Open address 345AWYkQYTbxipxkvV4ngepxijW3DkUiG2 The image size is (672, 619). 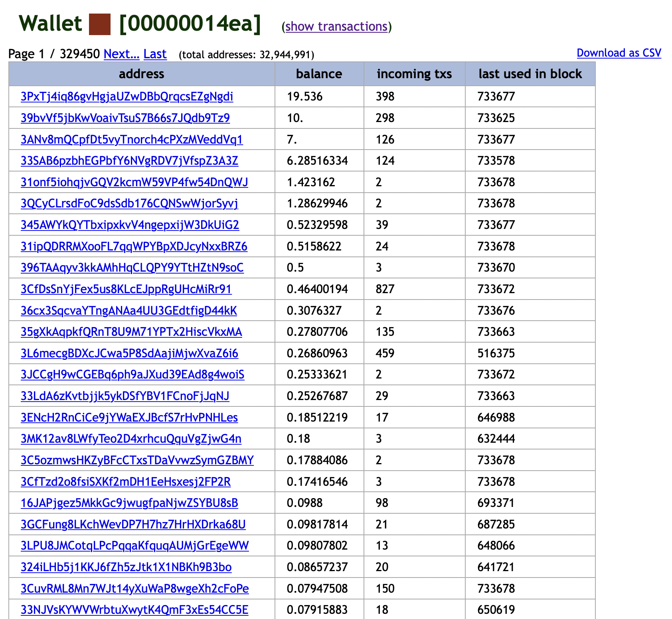pos(130,225)
